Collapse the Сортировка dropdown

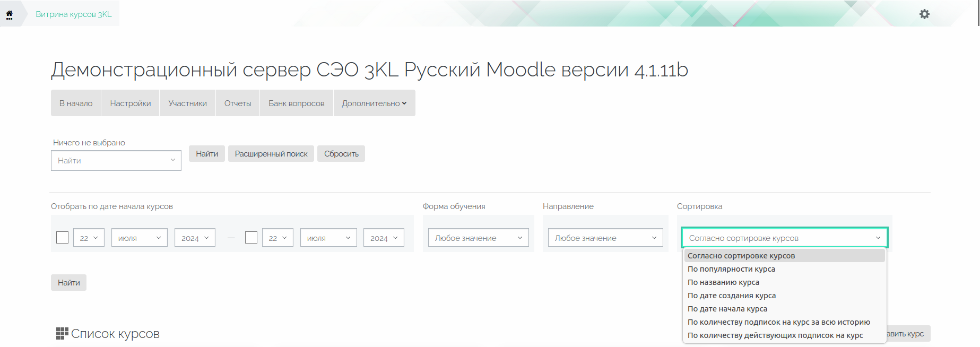point(785,238)
